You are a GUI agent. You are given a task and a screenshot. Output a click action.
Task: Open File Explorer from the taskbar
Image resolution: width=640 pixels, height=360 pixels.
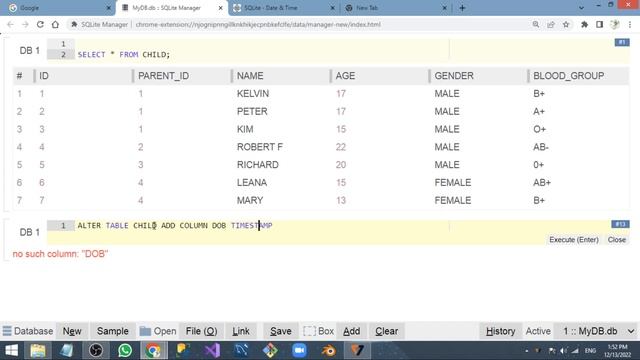click(38, 351)
